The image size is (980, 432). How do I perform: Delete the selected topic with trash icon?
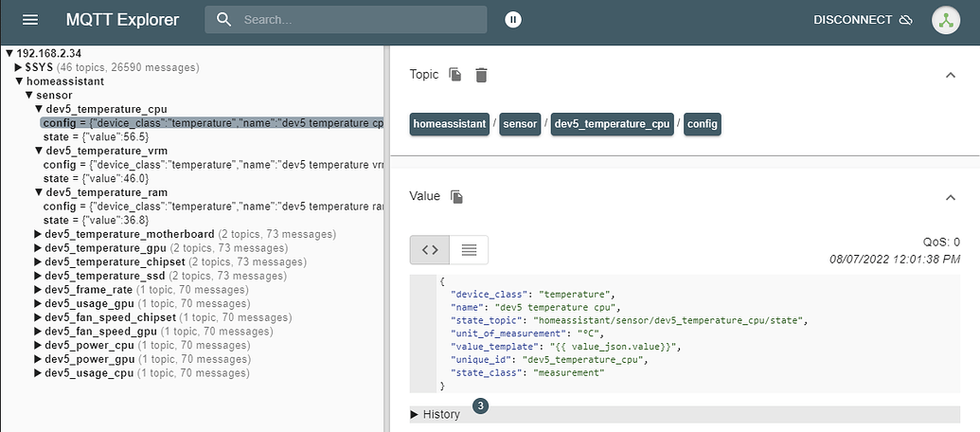[481, 75]
